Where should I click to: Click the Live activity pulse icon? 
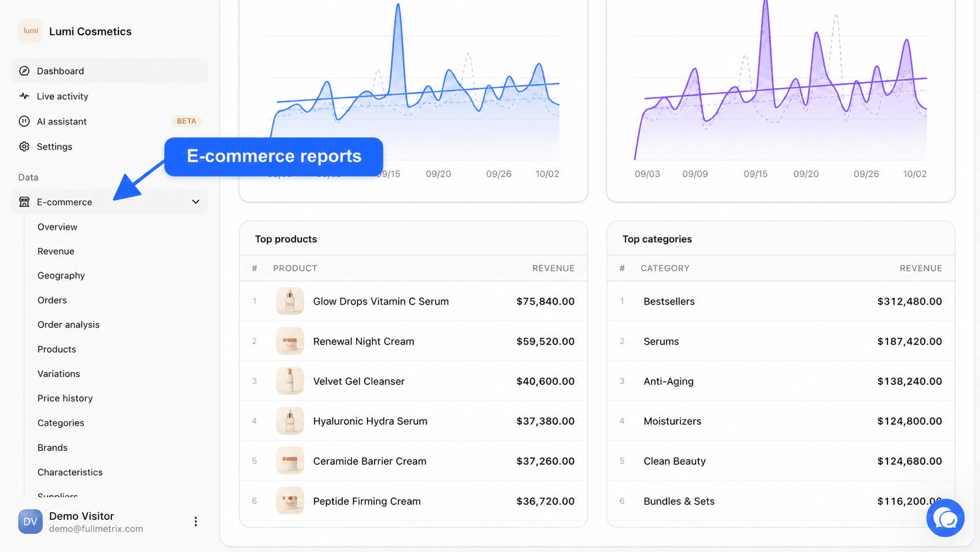(24, 96)
